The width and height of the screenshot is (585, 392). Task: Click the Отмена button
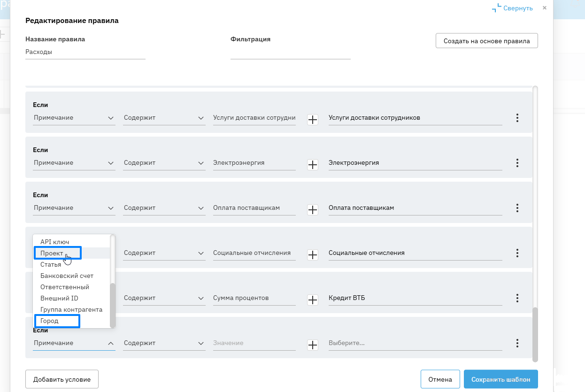[440, 379]
